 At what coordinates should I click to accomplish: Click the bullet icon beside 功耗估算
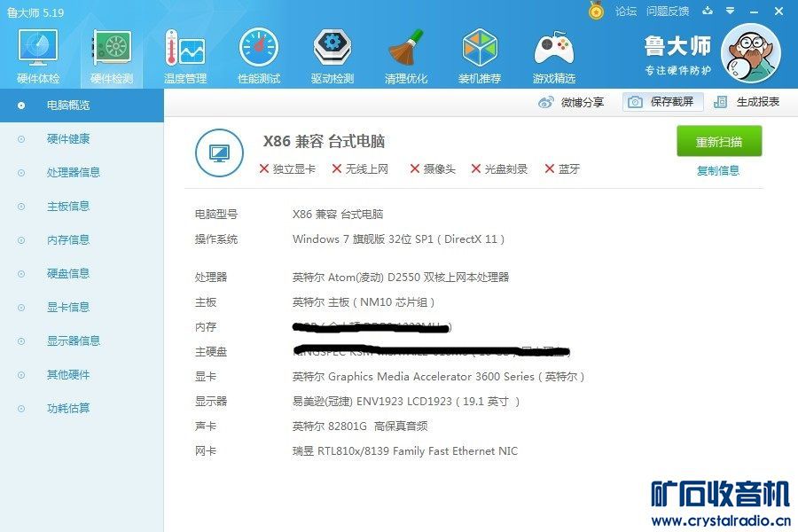[21, 408]
